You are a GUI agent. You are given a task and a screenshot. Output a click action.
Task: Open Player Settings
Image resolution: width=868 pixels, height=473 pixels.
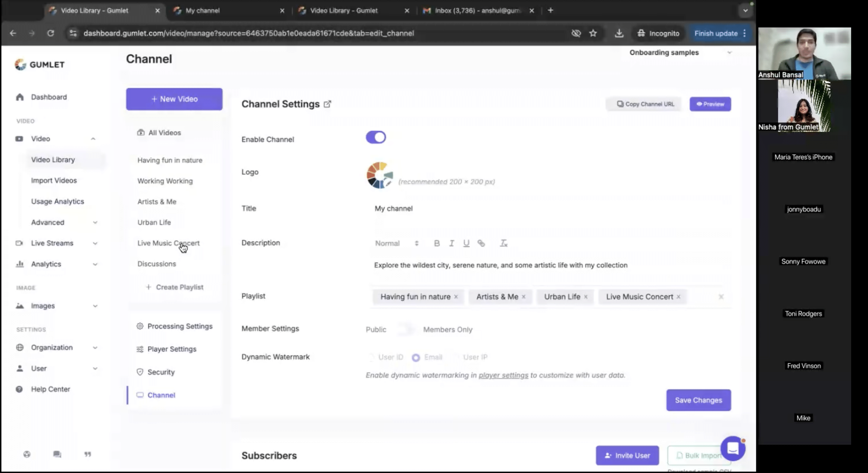[x=166, y=349]
